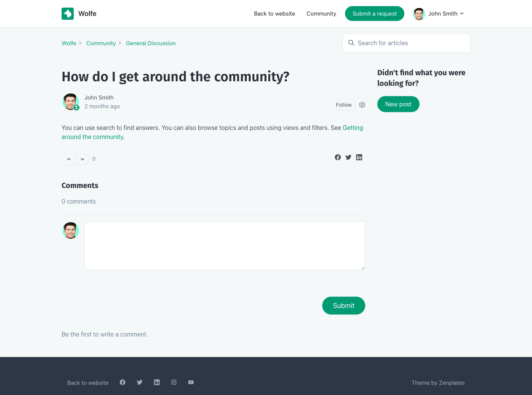532x395 pixels.
Task: Downvote the post
Action: pyautogui.click(x=82, y=159)
